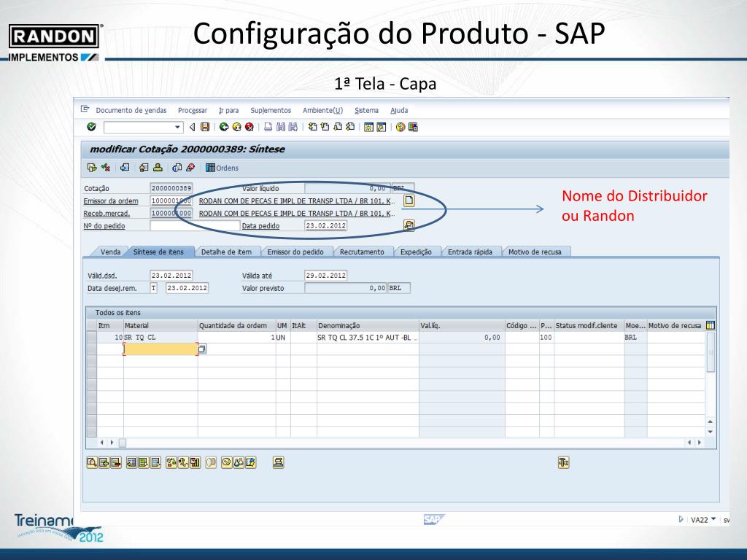Switch to the Detalhe de item tab

click(x=226, y=252)
